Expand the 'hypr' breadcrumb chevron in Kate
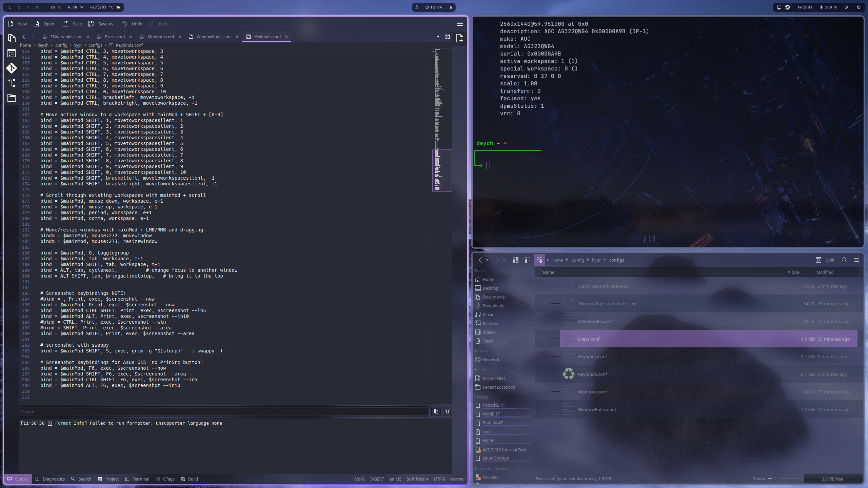 [85, 45]
